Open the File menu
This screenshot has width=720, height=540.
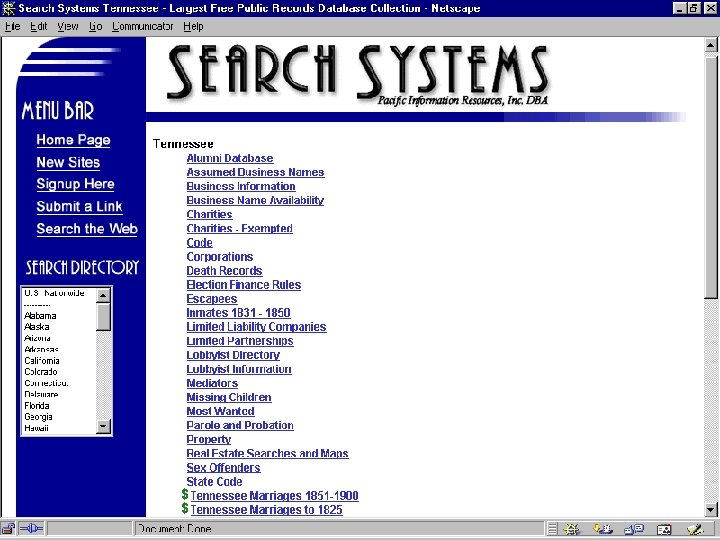[x=12, y=27]
